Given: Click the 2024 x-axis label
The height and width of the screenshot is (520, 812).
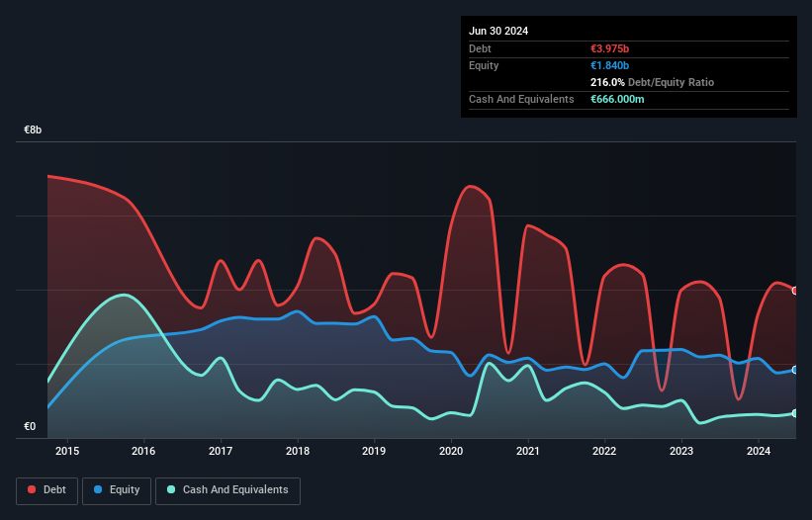Looking at the screenshot, I should click(759, 451).
